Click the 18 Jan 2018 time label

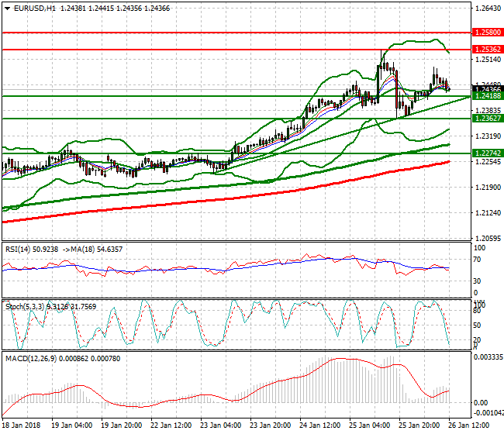21,425
